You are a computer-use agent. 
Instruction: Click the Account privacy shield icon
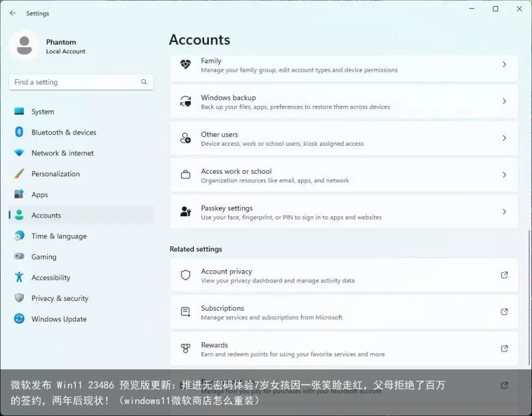point(186,275)
